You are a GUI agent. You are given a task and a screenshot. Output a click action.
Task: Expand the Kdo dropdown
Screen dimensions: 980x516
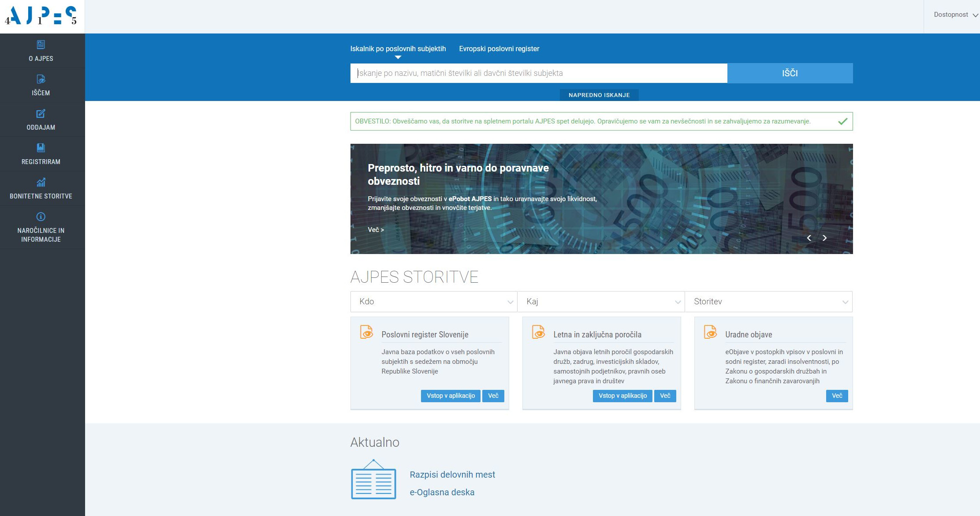coord(434,302)
